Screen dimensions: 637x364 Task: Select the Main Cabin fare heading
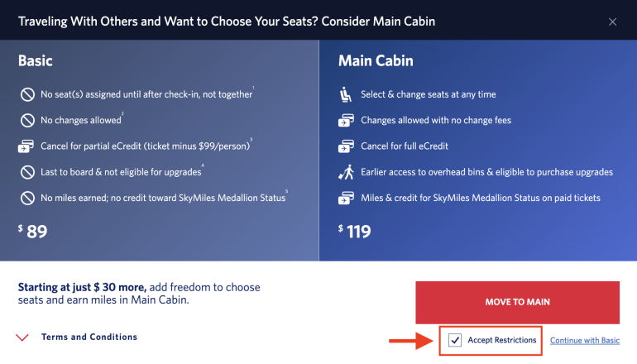click(376, 61)
